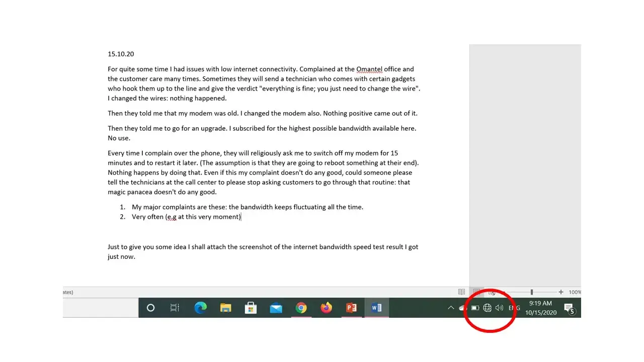This screenshot has width=644, height=362.
Task: Switch to Read Mode view in Word
Action: click(461, 292)
